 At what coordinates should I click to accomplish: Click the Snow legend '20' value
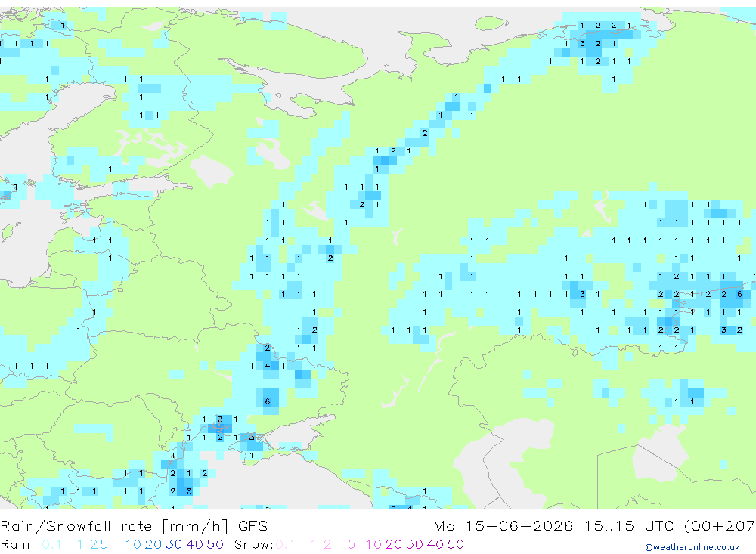pos(394,544)
